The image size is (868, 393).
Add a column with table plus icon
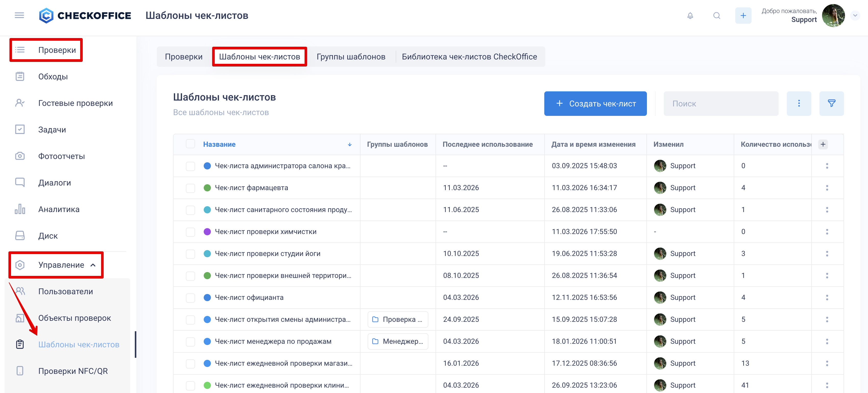tap(823, 144)
